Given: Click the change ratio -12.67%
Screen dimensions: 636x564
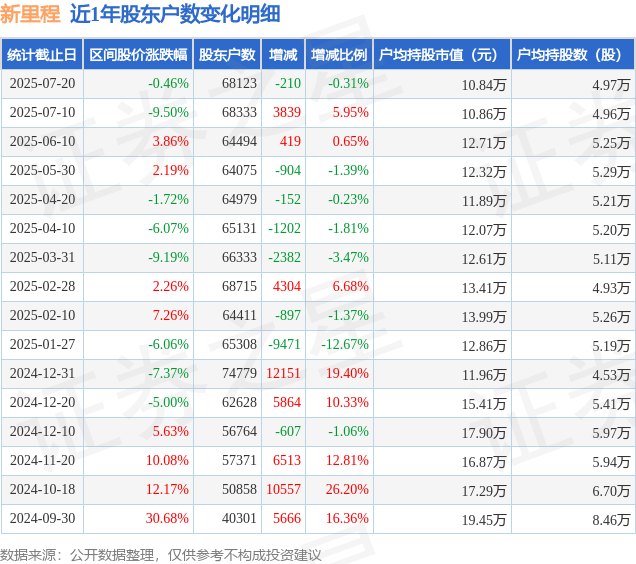Looking at the screenshot, I should pos(345,344).
